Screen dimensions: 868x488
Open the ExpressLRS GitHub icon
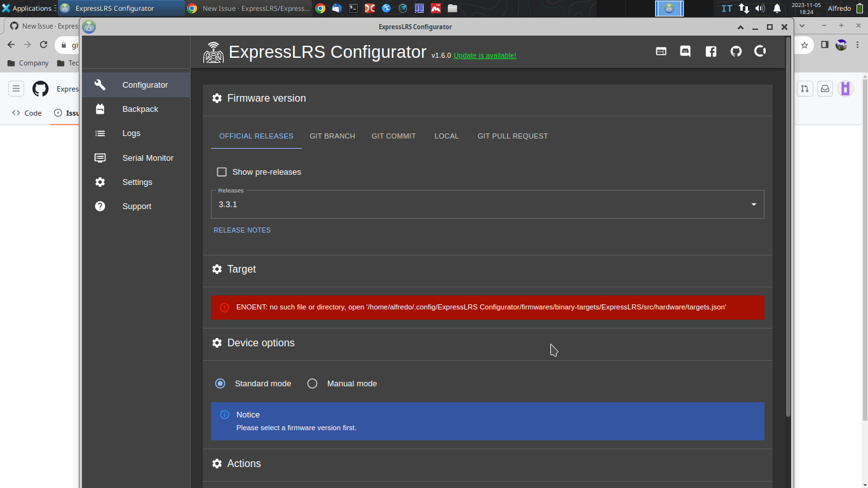pos(735,51)
